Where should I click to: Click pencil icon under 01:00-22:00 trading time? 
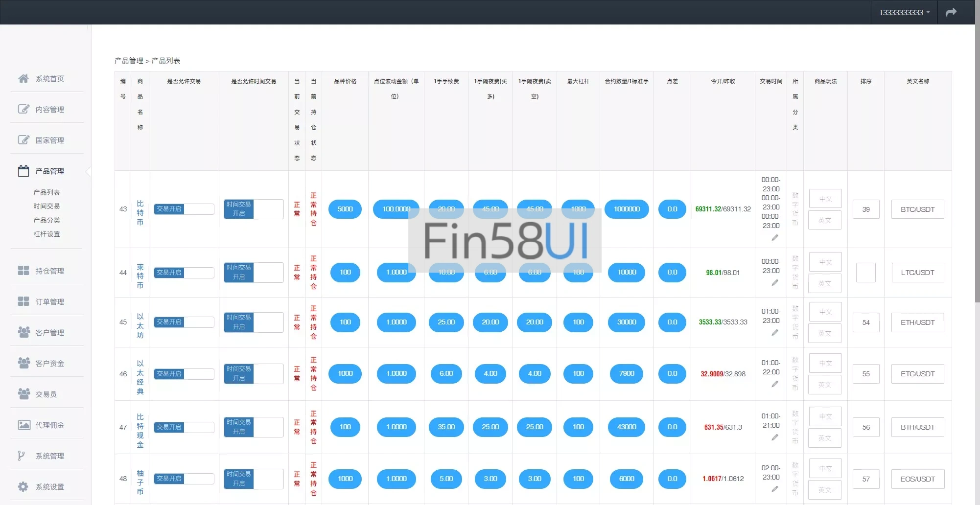click(774, 384)
